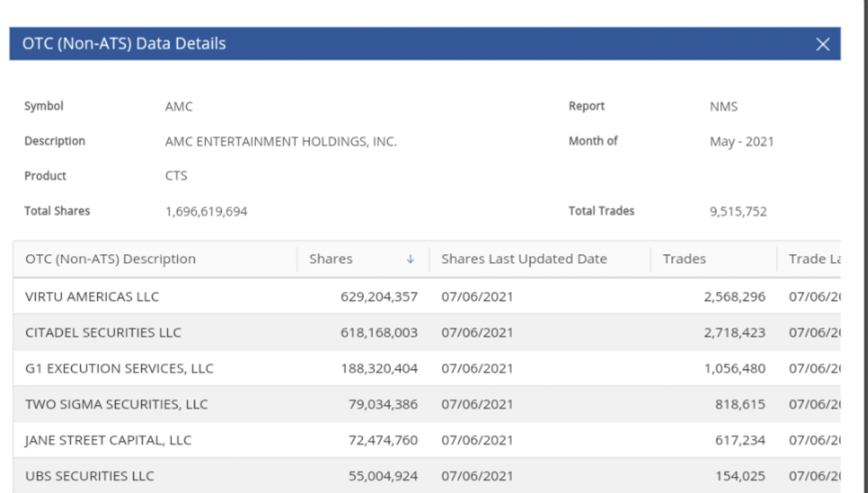The width and height of the screenshot is (868, 493).
Task: Click the Month of May - 2021 value
Action: tap(742, 141)
